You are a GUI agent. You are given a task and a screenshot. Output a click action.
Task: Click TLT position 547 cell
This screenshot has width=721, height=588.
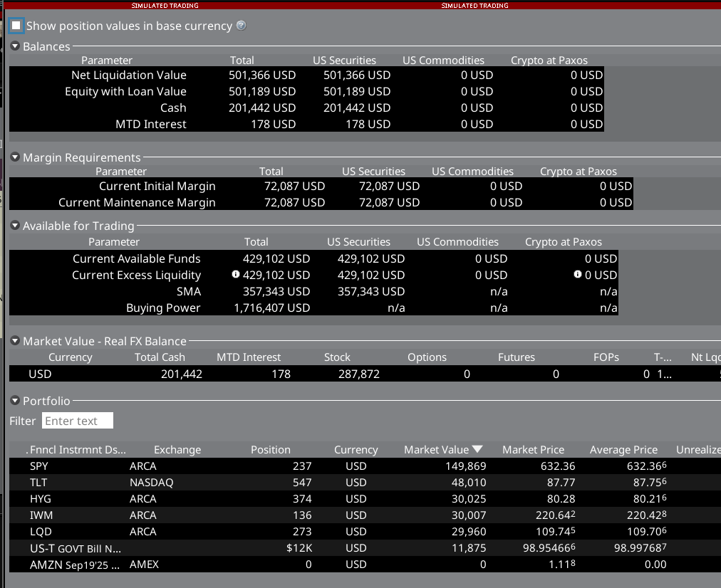pyautogui.click(x=302, y=483)
